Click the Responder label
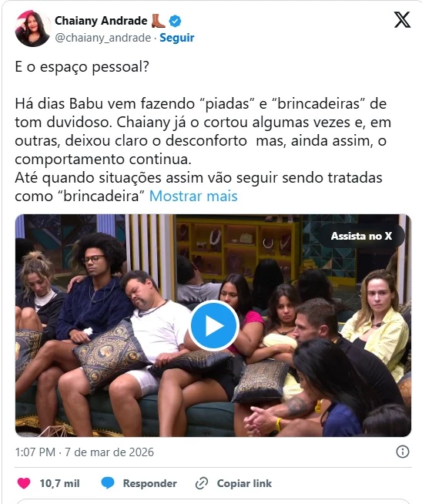The image size is (422, 504). coord(149,483)
